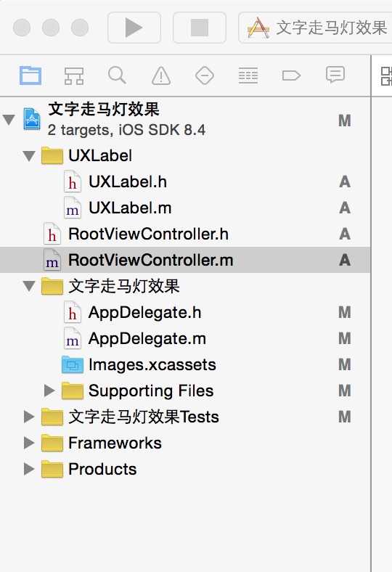
Task: Expand the Products folder triangle
Action: click(x=29, y=469)
